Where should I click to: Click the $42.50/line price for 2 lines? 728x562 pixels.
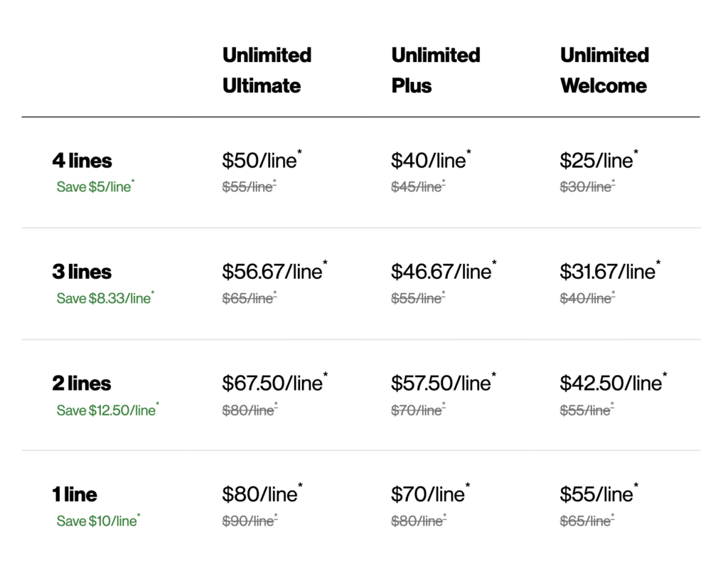(x=610, y=383)
